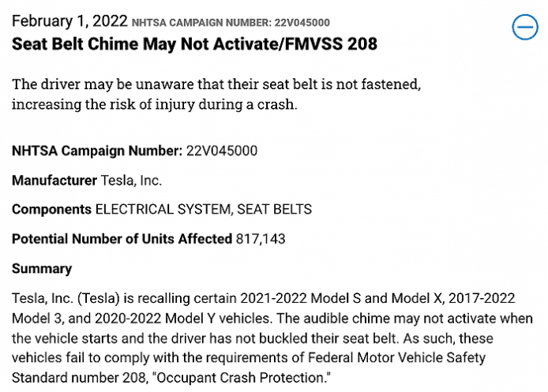Click the Potential Number of Units Affected label
The height and width of the screenshot is (392, 548).
(x=122, y=238)
